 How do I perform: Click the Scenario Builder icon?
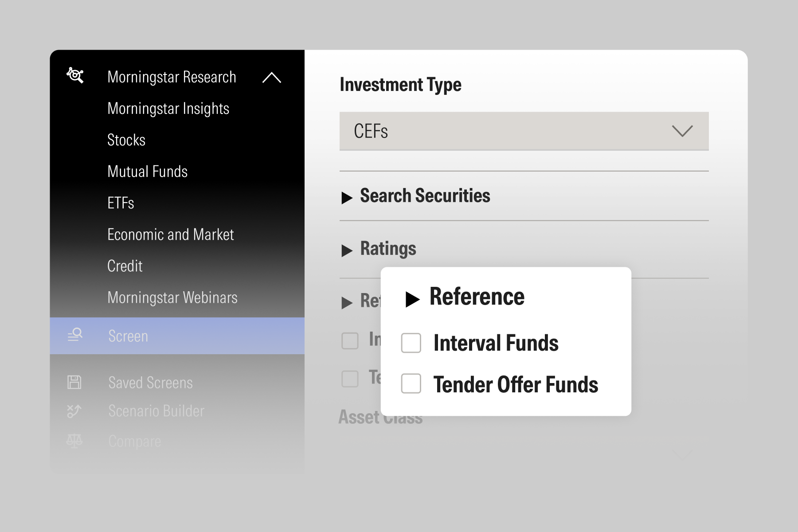pyautogui.click(x=74, y=411)
